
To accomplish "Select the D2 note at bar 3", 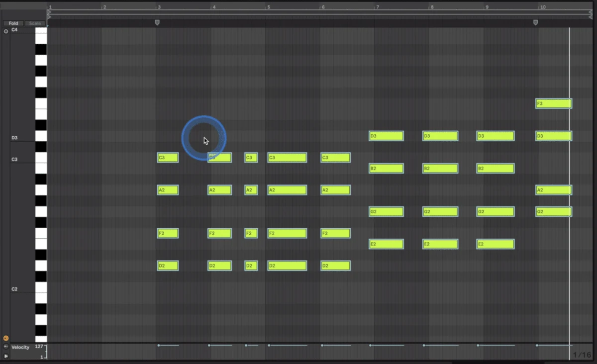I will 168,266.
